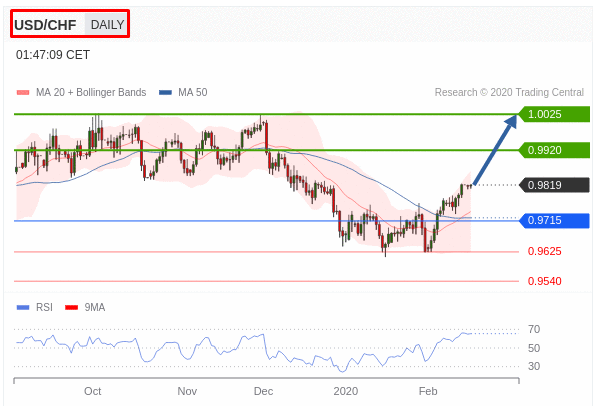The image size is (597, 414).
Task: Click the Oct marker on the time axis
Action: (x=93, y=391)
